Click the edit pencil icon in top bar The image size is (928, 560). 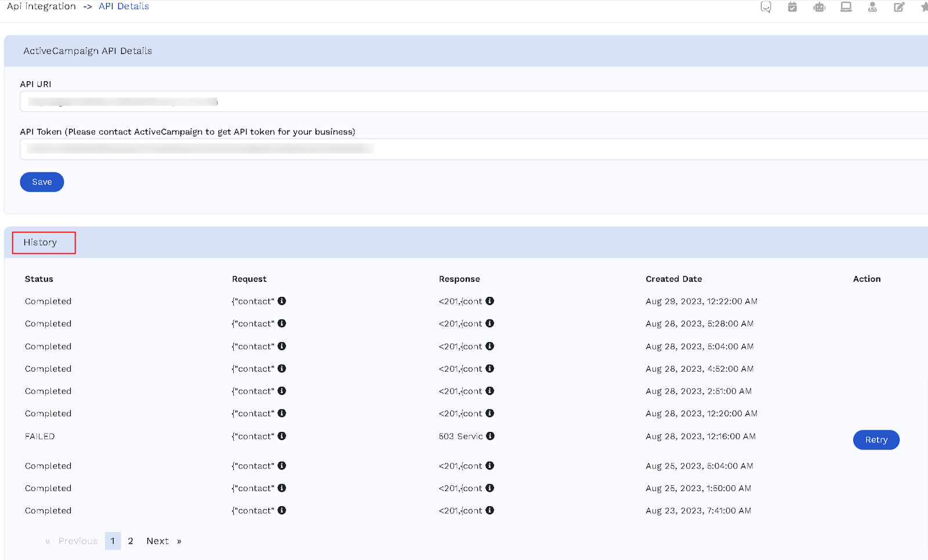click(899, 7)
